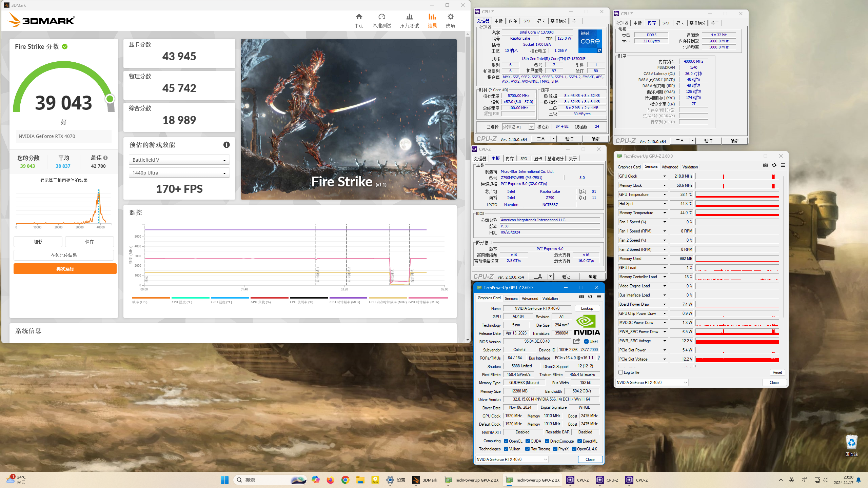The width and height of the screenshot is (868, 488).
Task: Click Reset button in GPU-Z Sensors
Action: click(x=777, y=372)
